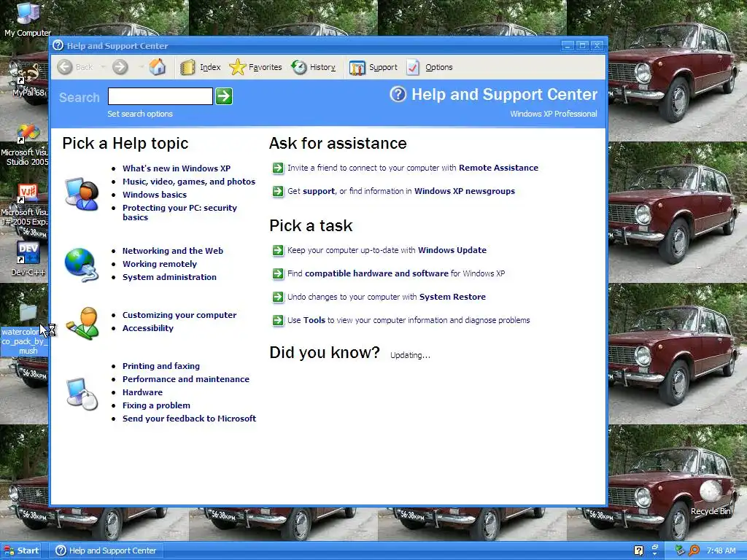Click the greyed Forward arrow button
The width and height of the screenshot is (747, 560).
(x=120, y=67)
